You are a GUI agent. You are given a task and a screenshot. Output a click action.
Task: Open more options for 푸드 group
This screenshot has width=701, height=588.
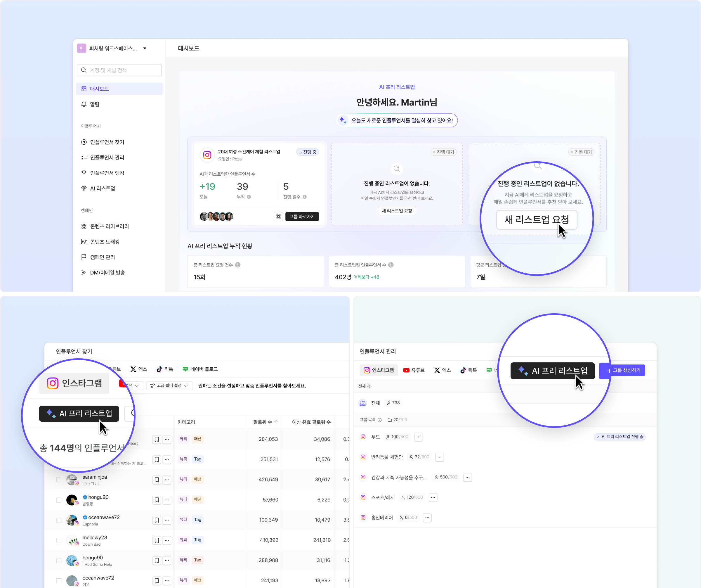pos(418,437)
